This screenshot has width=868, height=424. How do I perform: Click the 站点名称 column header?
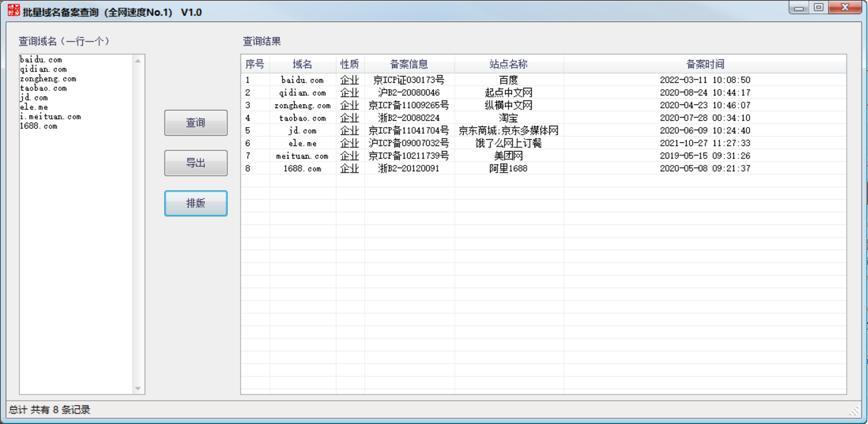click(x=508, y=64)
